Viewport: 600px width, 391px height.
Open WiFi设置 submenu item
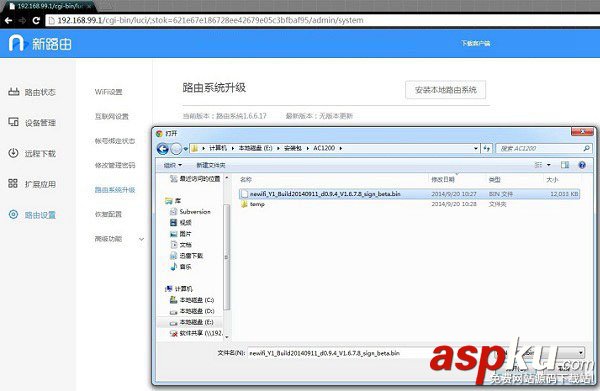tap(108, 92)
